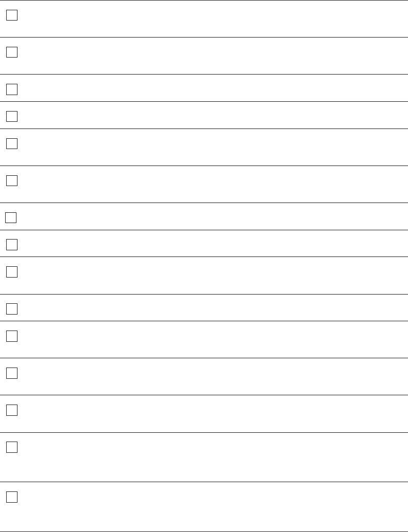Toggle the checkbox in the third row
408x532 pixels.
point(12,89)
